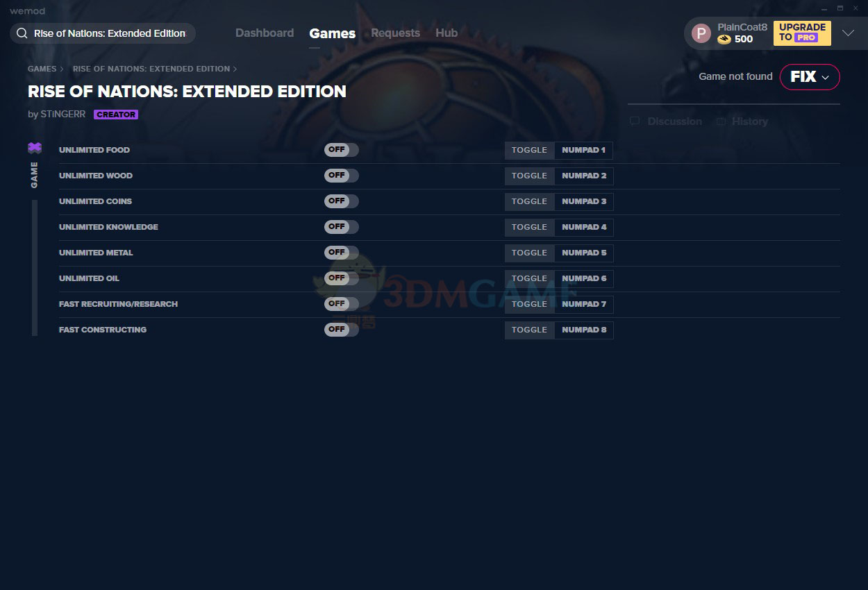
Task: Click the game search input field
Action: pos(110,33)
